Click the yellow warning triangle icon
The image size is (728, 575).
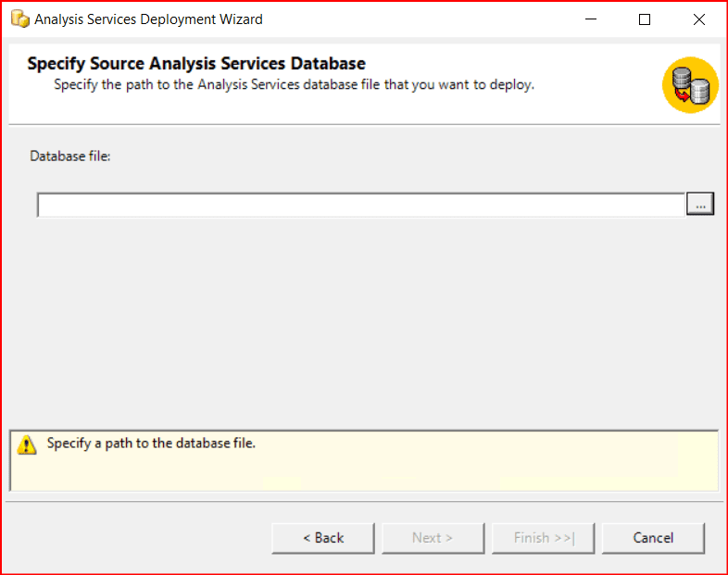tap(28, 444)
